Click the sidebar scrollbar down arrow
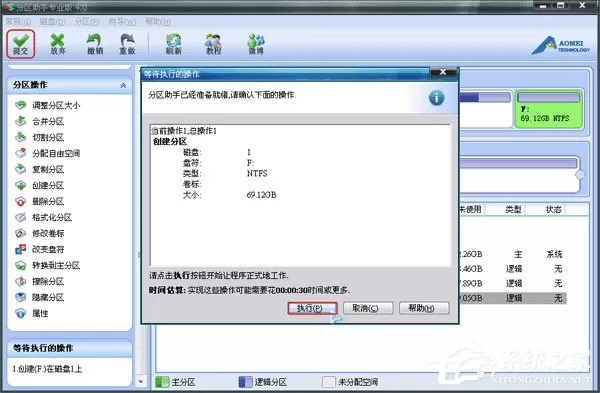 coord(141,382)
